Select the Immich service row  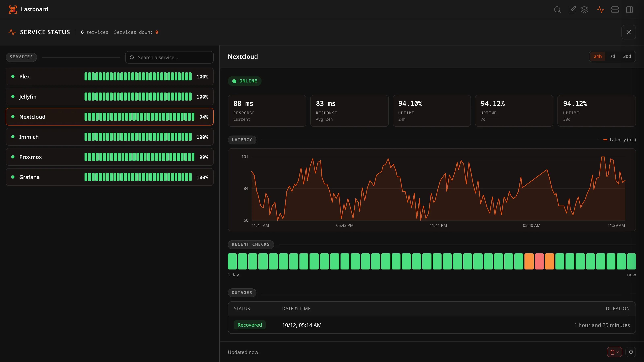[x=109, y=137]
